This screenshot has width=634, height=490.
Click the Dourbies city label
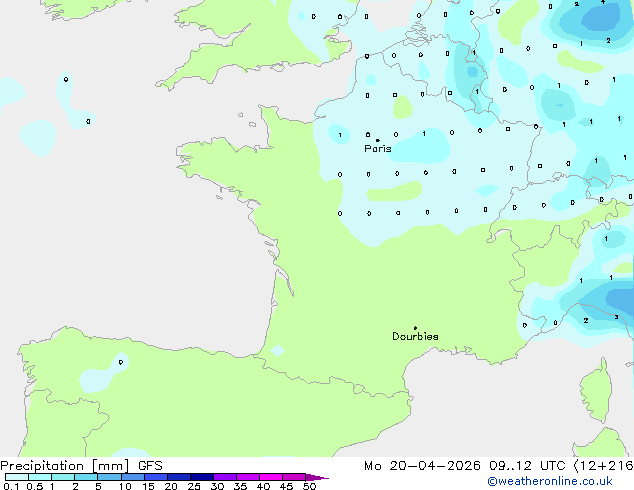click(415, 336)
